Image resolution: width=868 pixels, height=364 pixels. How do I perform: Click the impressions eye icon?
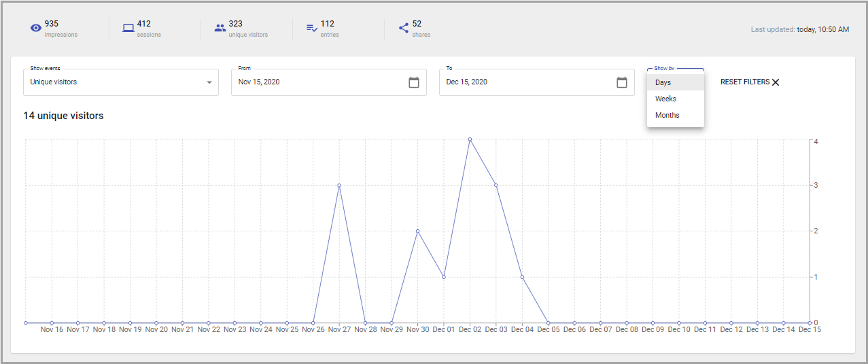click(36, 28)
